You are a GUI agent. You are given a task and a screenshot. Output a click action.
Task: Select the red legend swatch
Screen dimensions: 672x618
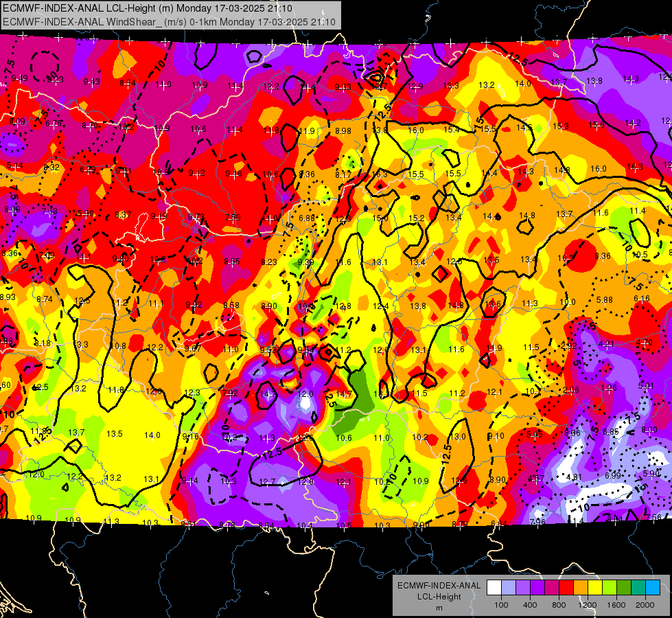coord(566,588)
